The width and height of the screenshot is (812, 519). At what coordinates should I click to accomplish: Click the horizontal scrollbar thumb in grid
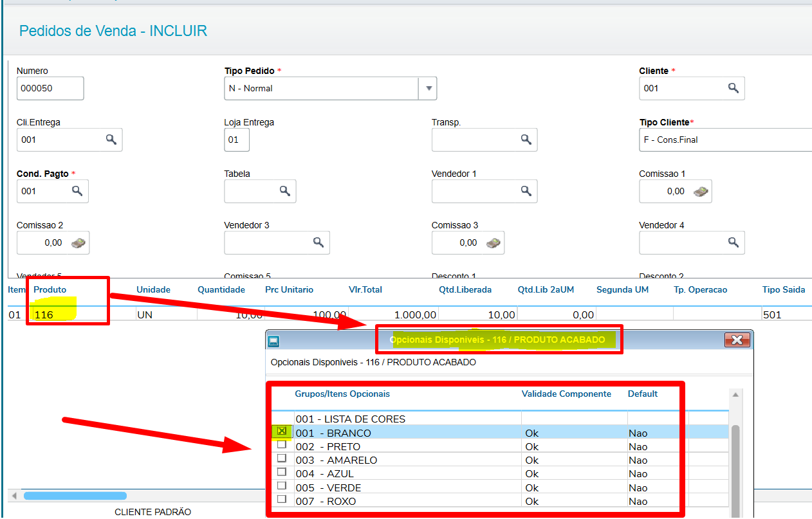75,496
